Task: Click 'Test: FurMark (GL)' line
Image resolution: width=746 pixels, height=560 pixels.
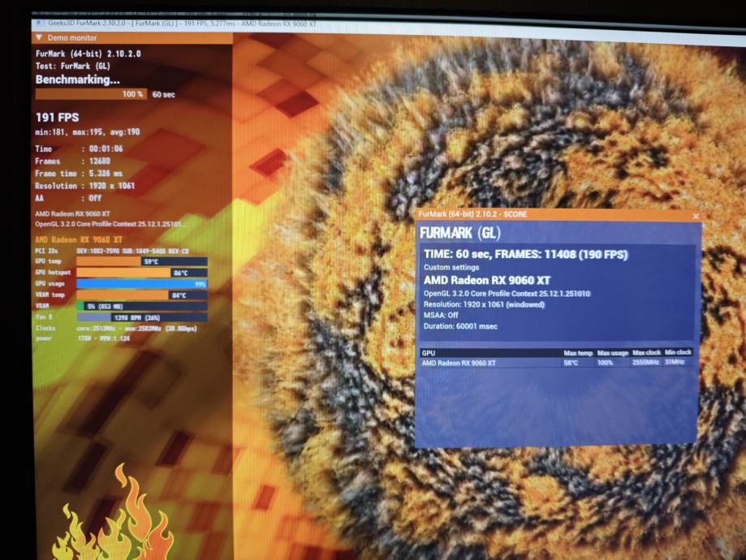Action: coord(73,66)
